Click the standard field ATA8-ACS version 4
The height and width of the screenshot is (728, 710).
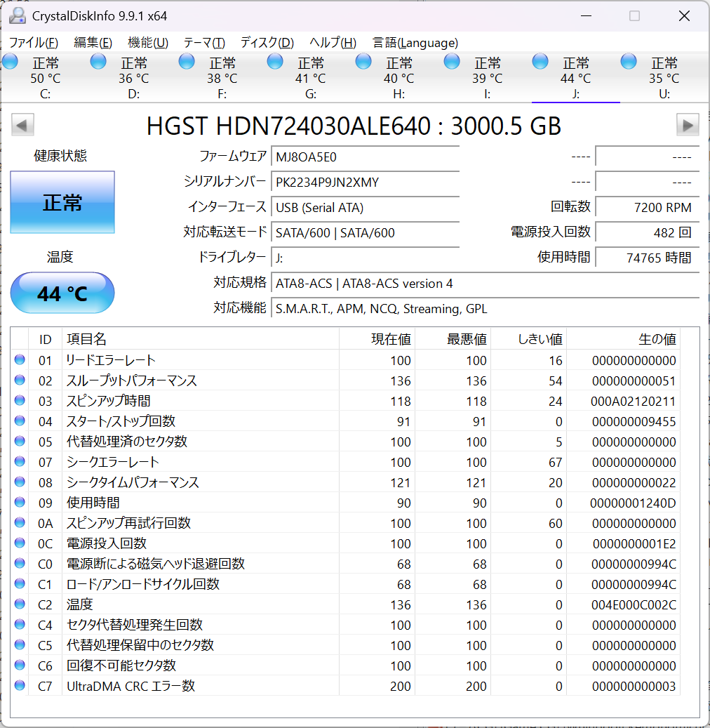[485, 283]
